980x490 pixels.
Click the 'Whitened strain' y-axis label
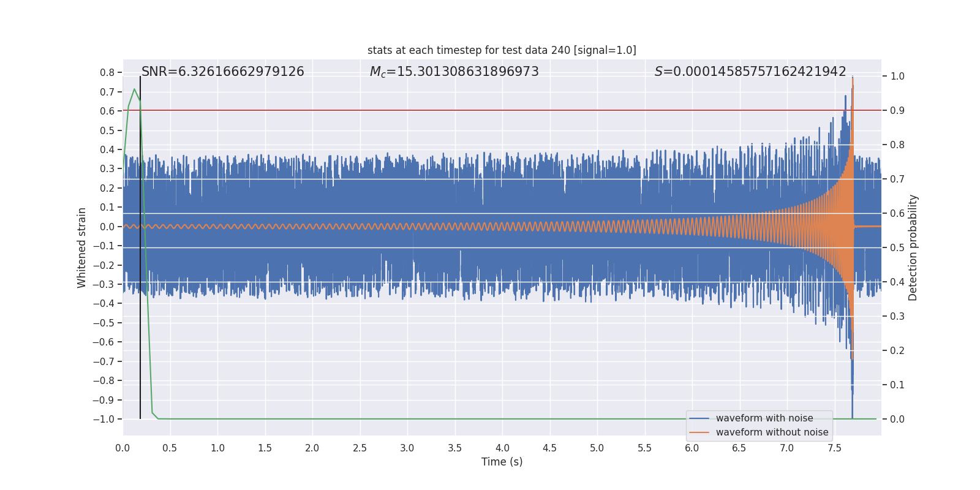pyautogui.click(x=81, y=247)
